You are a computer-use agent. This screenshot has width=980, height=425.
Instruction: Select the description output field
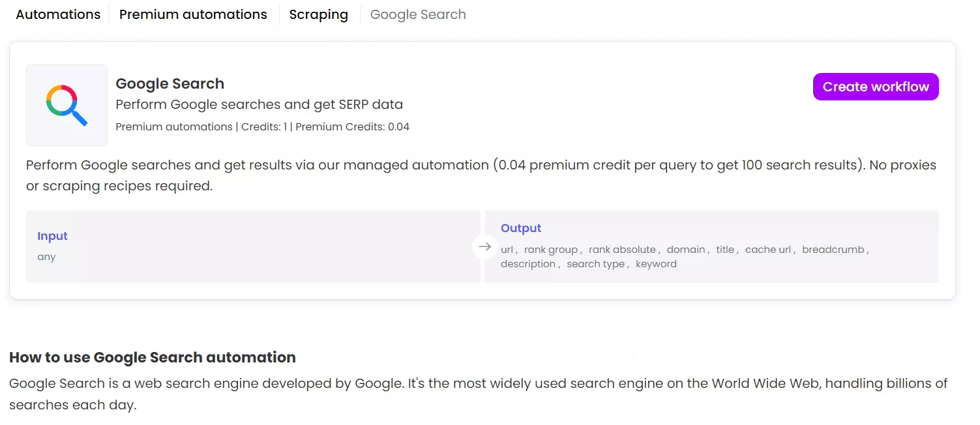coord(528,263)
